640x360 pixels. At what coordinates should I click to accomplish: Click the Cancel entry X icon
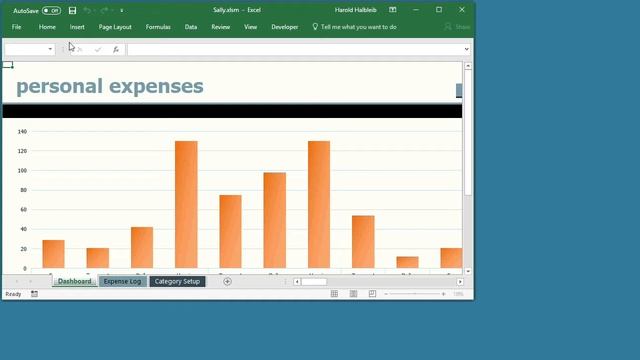click(80, 49)
